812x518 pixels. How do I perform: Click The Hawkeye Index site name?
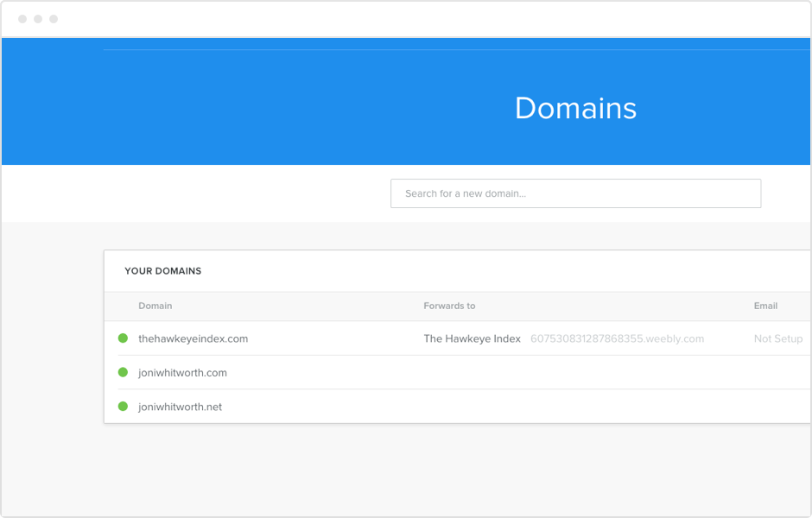click(x=472, y=338)
